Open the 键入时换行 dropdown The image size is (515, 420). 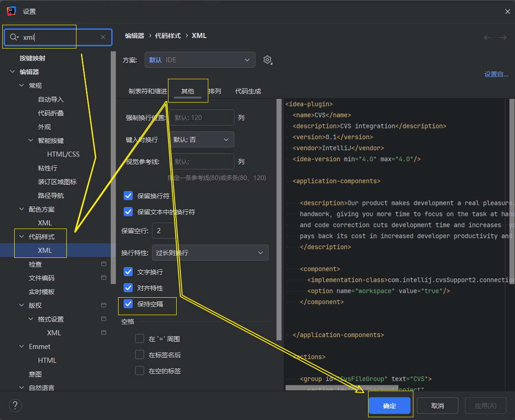click(201, 140)
